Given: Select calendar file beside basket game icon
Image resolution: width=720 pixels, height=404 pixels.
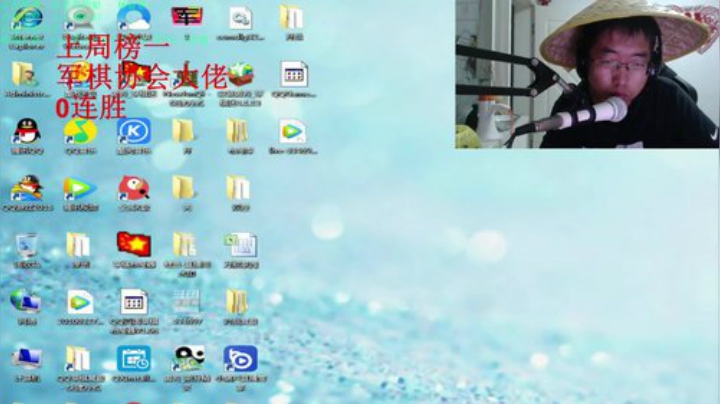Looking at the screenshot, I should pos(294,75).
